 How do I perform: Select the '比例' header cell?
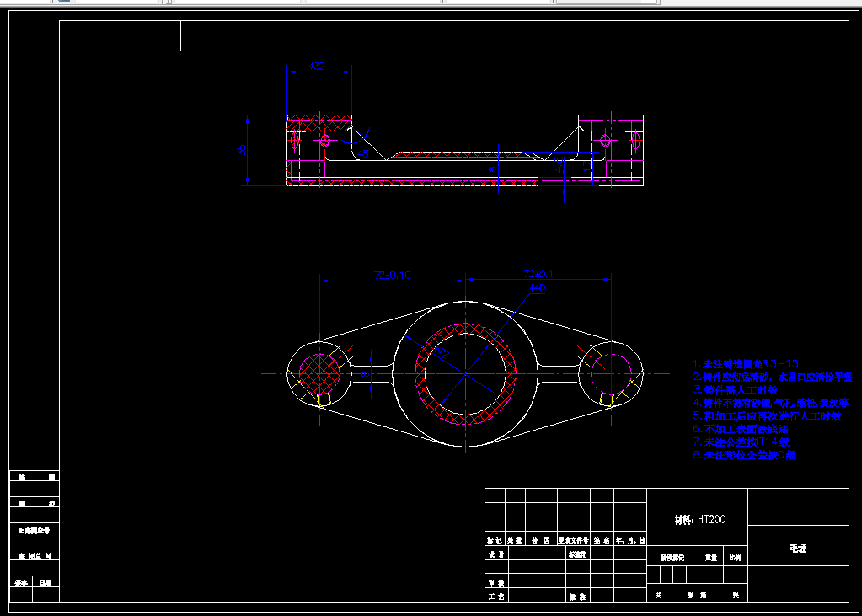(x=735, y=558)
